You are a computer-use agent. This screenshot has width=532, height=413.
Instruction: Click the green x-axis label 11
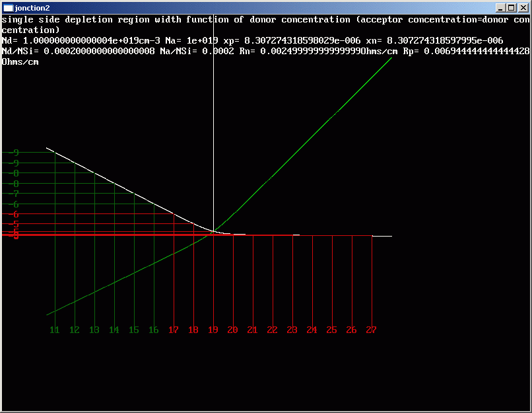[55, 330]
